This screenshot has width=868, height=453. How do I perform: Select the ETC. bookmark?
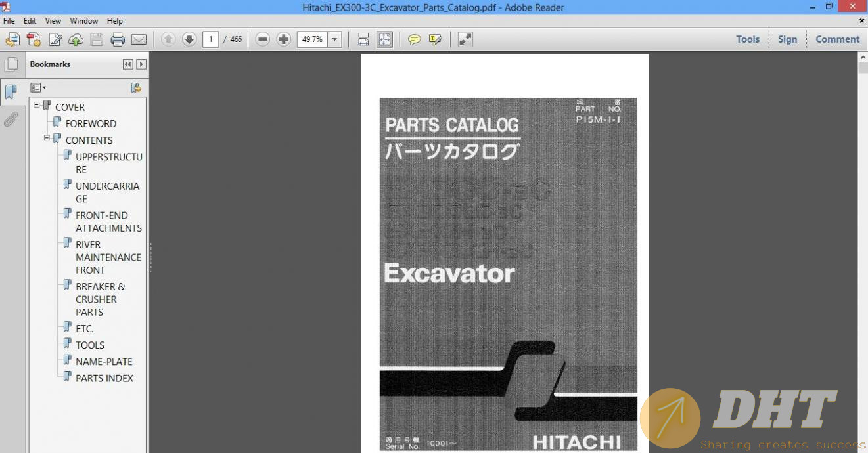85,328
